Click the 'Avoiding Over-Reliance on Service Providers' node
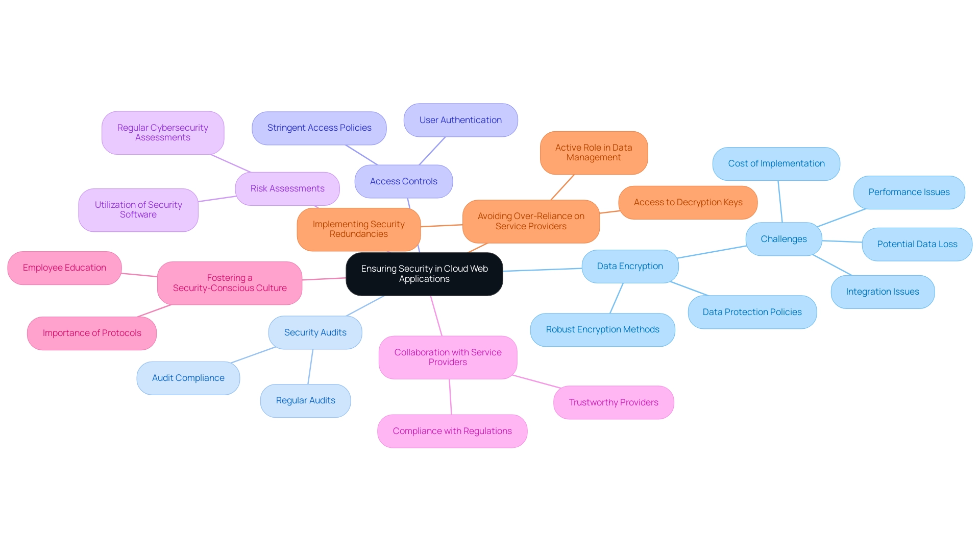 tap(532, 223)
